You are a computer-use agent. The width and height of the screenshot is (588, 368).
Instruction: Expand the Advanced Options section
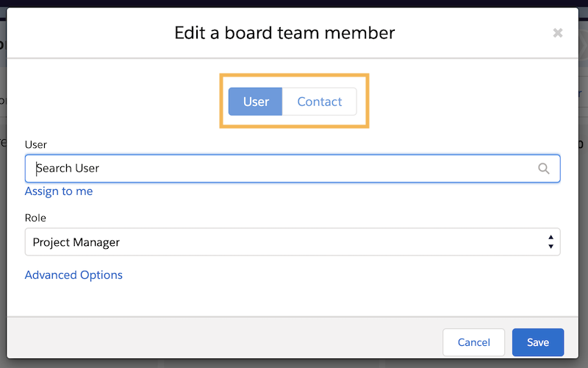tap(73, 275)
